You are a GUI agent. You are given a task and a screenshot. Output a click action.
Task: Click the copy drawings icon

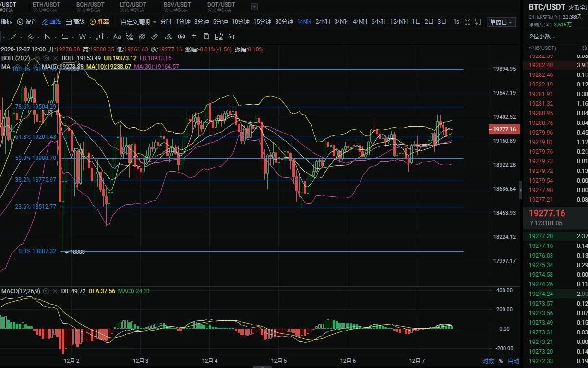click(x=206, y=37)
